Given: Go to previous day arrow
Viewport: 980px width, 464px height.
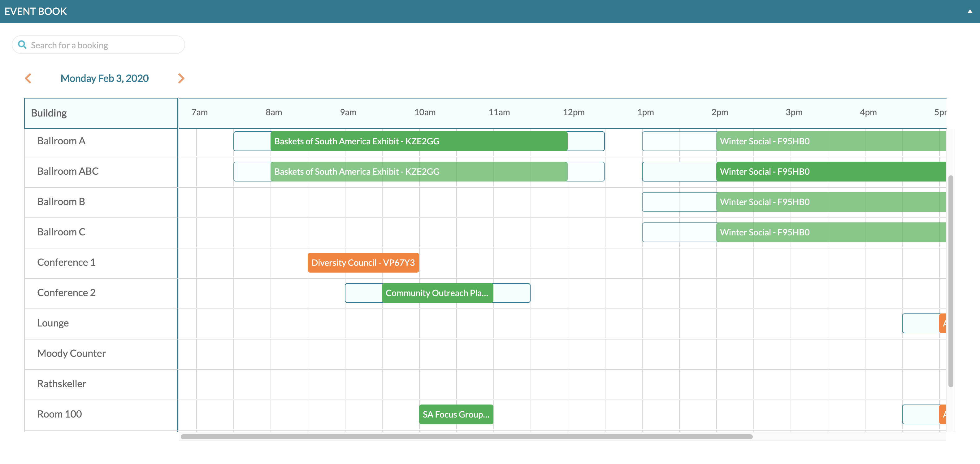Looking at the screenshot, I should [x=28, y=78].
